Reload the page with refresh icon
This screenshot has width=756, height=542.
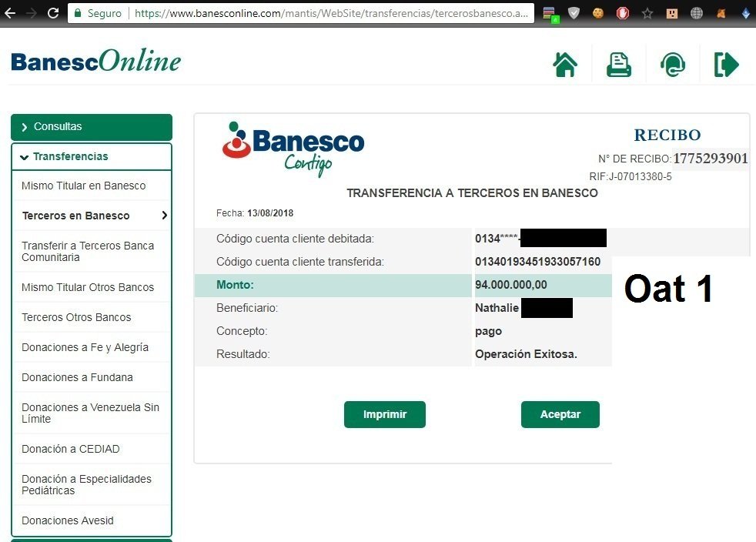click(53, 13)
